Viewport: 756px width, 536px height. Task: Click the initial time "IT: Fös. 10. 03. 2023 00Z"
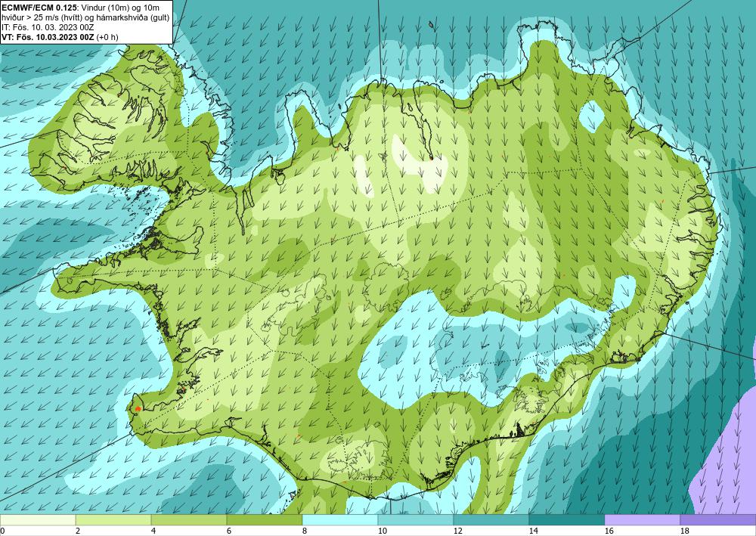pyautogui.click(x=48, y=27)
